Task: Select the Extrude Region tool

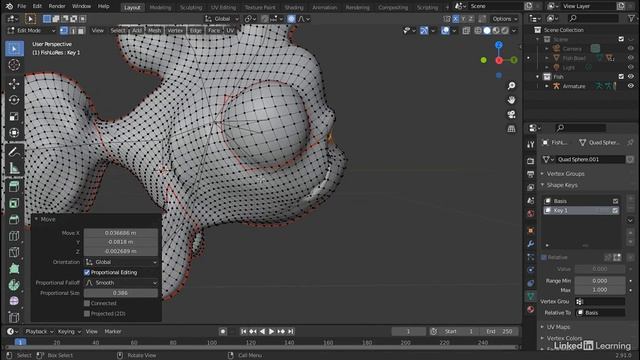Action: coord(14,187)
